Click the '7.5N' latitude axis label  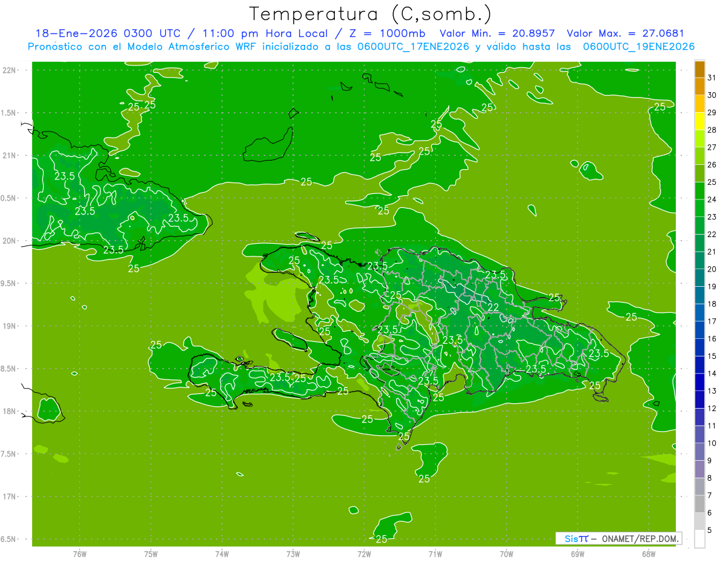click(x=9, y=454)
